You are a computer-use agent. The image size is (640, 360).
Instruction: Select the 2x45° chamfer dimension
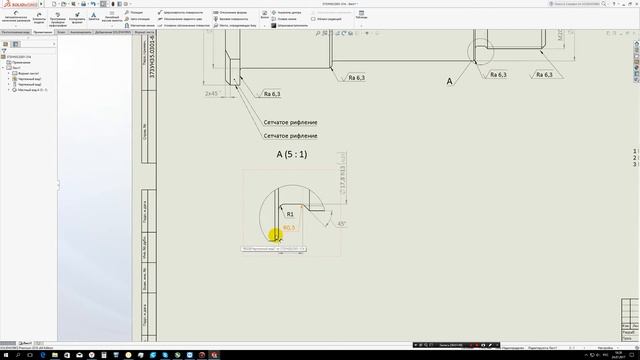coord(212,93)
